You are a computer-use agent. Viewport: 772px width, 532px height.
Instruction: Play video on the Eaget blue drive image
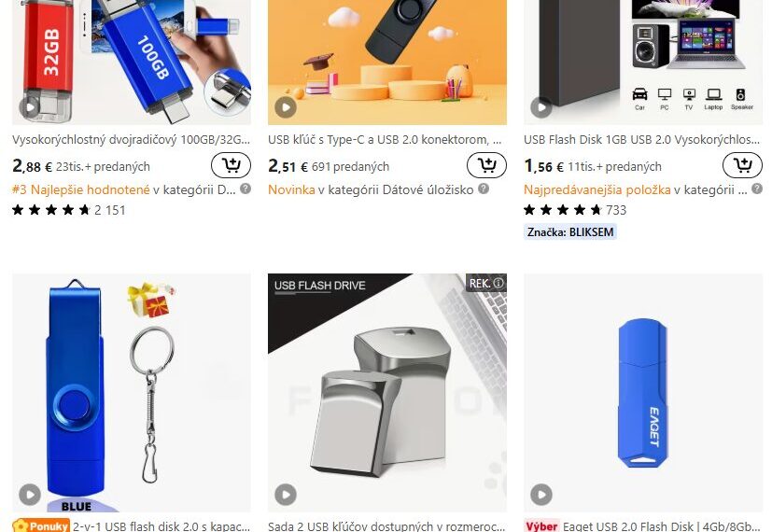coord(541,494)
